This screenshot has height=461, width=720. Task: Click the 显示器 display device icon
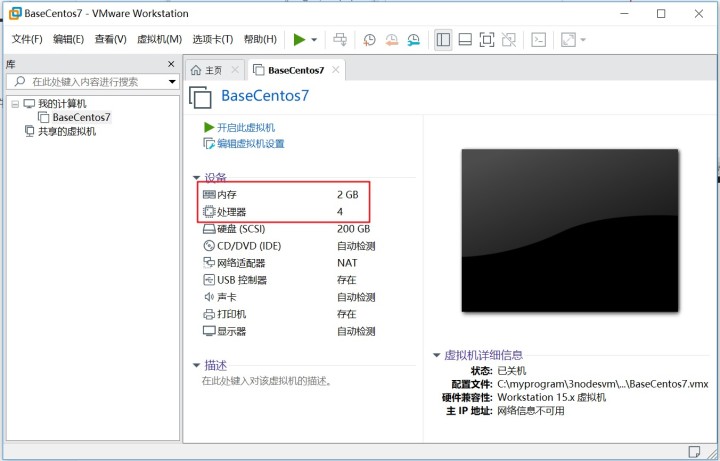click(209, 331)
